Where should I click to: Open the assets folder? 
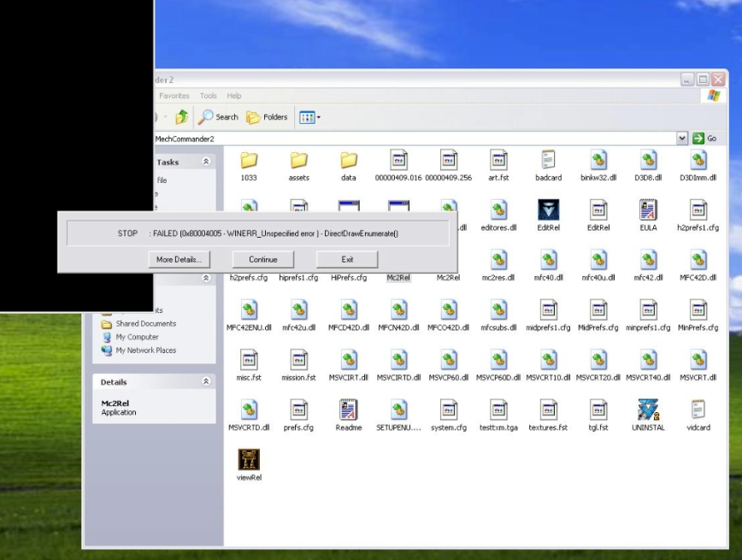[x=298, y=161]
